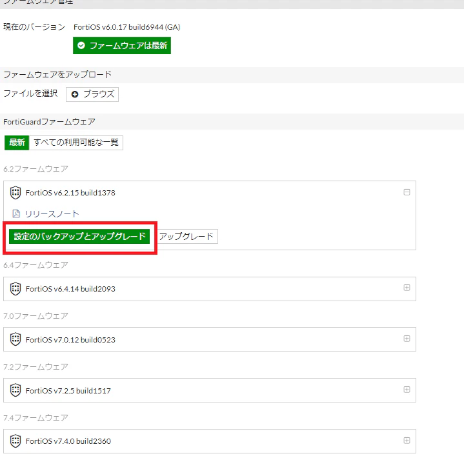Click ファームウェアは最新 status badge
The height and width of the screenshot is (476, 464).
pos(122,46)
